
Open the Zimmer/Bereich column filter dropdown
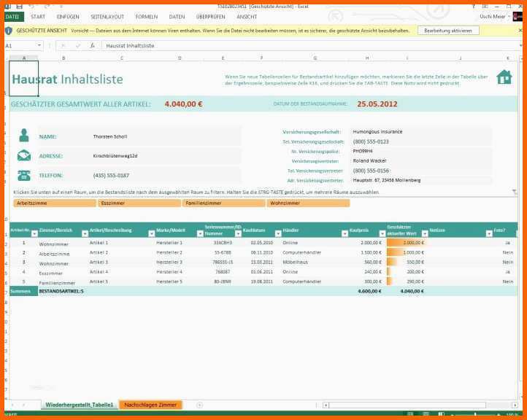pos(85,233)
